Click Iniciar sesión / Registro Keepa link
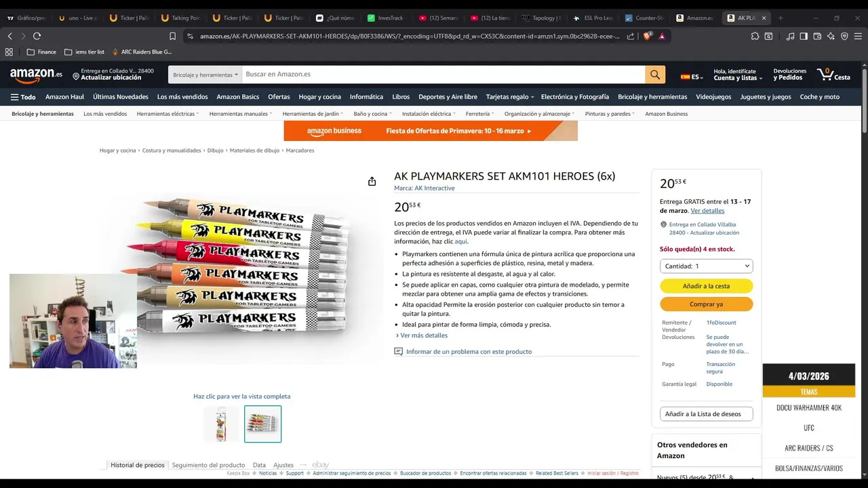 coord(613,473)
